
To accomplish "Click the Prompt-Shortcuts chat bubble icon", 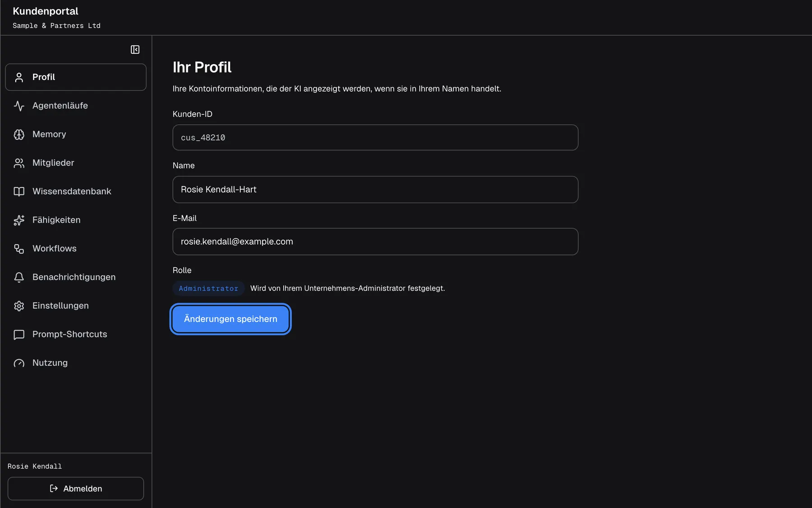I will (x=19, y=335).
